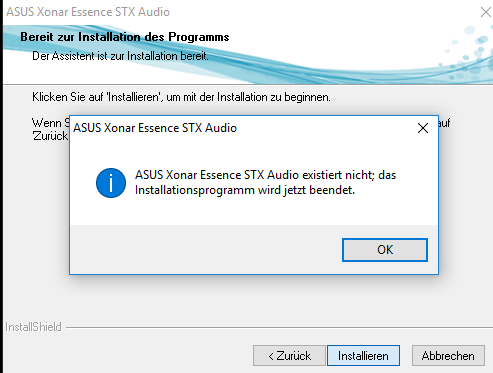The width and height of the screenshot is (493, 373).
Task: Click the message dialog title bar text
Action: (x=155, y=128)
